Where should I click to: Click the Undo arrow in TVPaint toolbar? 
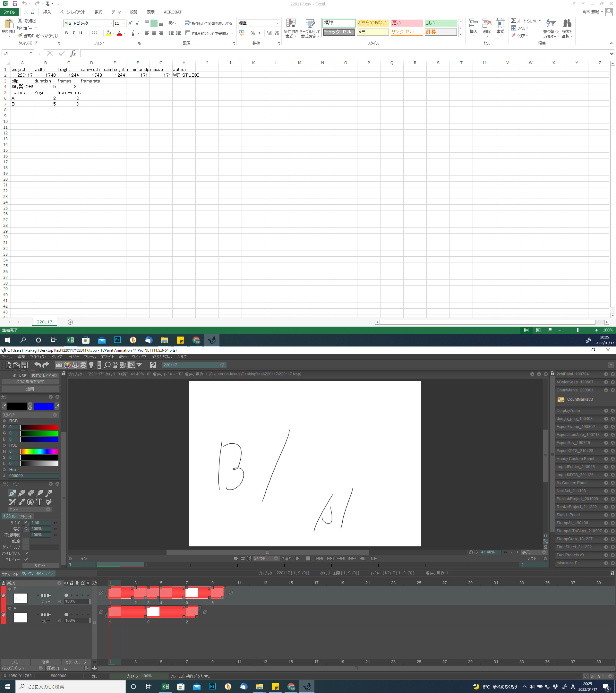37,365
